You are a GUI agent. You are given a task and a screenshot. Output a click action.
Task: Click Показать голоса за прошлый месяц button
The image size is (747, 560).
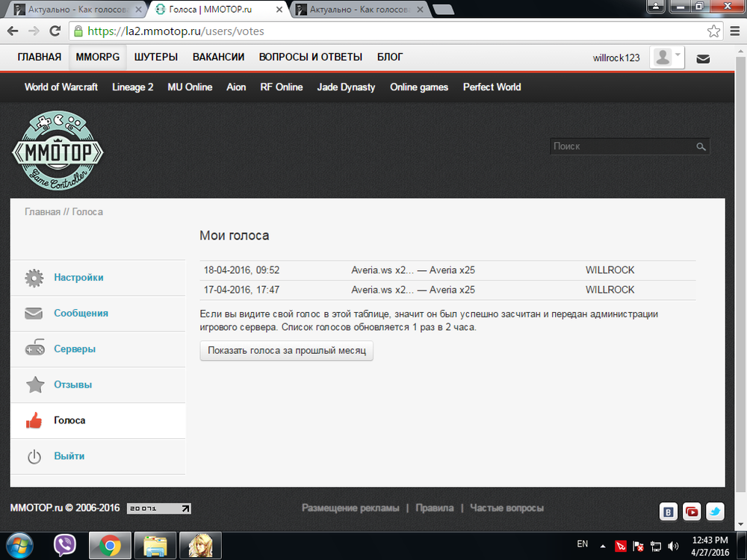coord(286,351)
